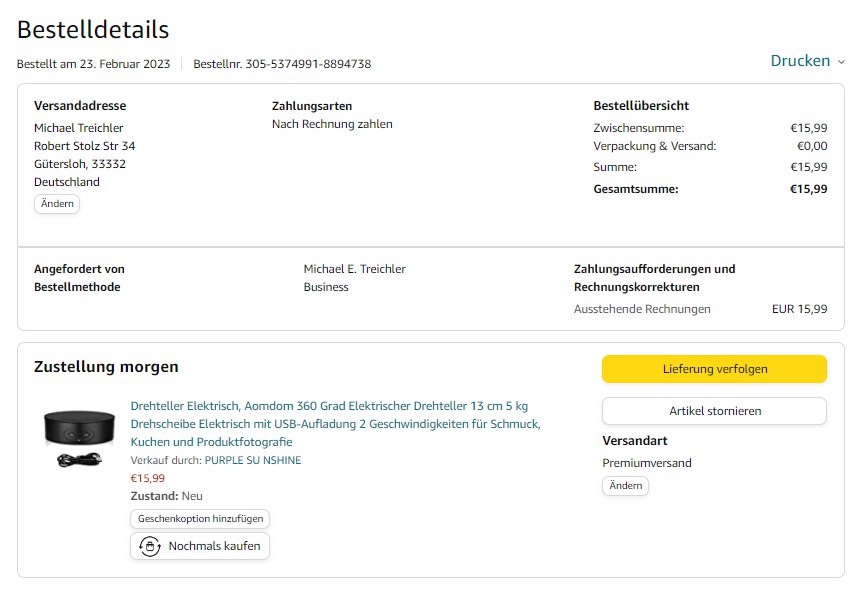Click Nach Rechnung zahlen payment text
Screen dimensions: 858x593
click(x=332, y=124)
